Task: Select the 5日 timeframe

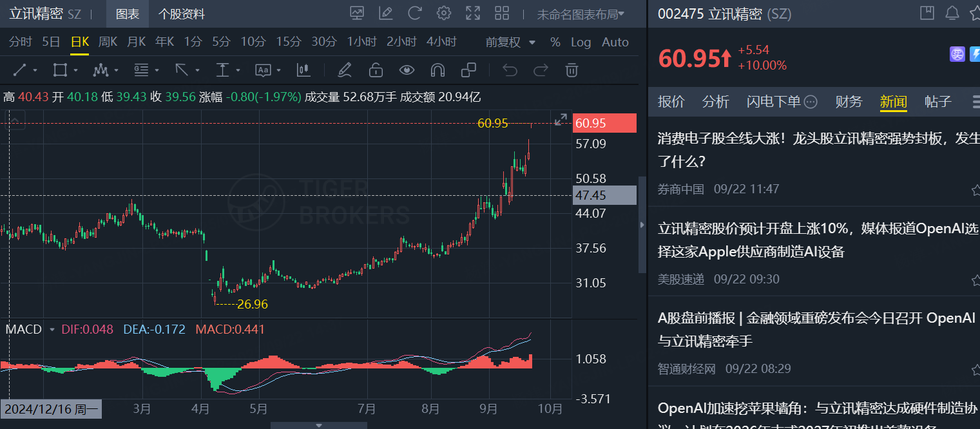Action: pos(51,42)
